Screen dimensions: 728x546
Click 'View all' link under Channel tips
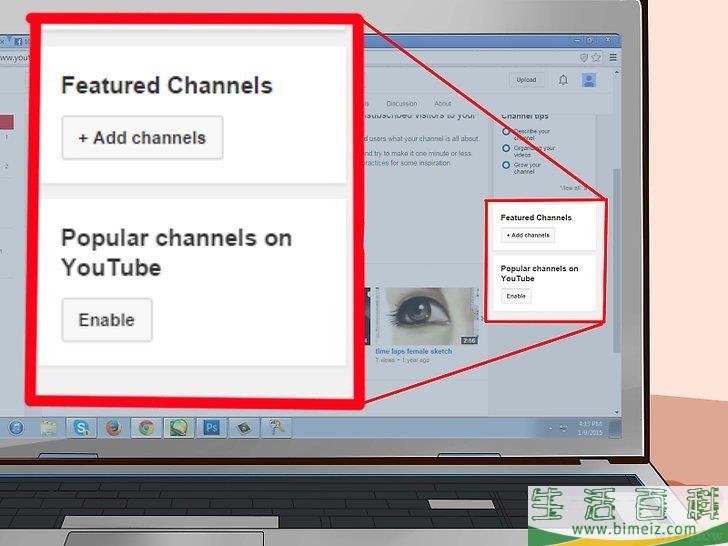(572, 188)
